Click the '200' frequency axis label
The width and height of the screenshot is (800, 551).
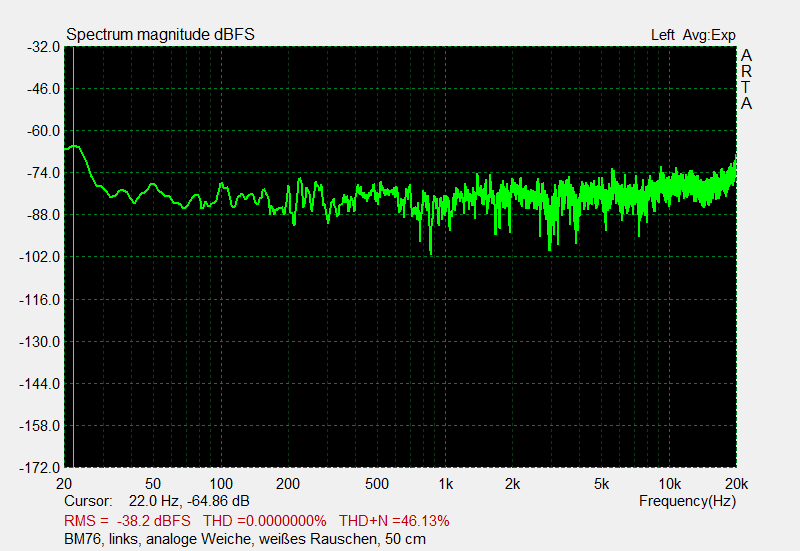click(x=288, y=484)
